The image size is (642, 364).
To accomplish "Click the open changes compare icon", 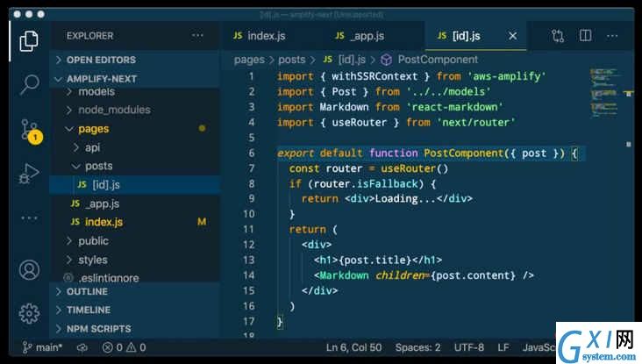I will pos(558,36).
